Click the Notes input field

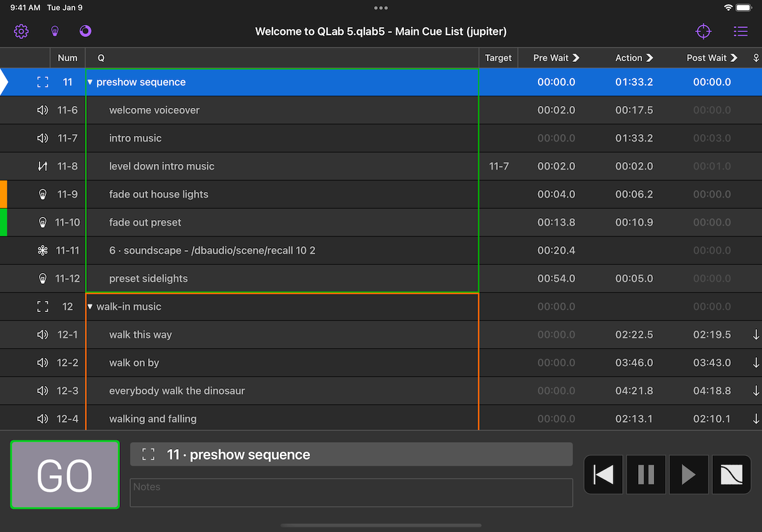351,492
